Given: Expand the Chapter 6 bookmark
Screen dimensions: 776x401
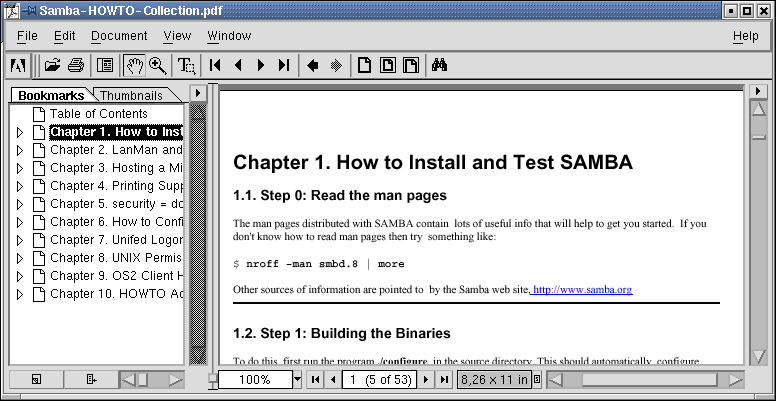Looking at the screenshot, I should [x=19, y=222].
